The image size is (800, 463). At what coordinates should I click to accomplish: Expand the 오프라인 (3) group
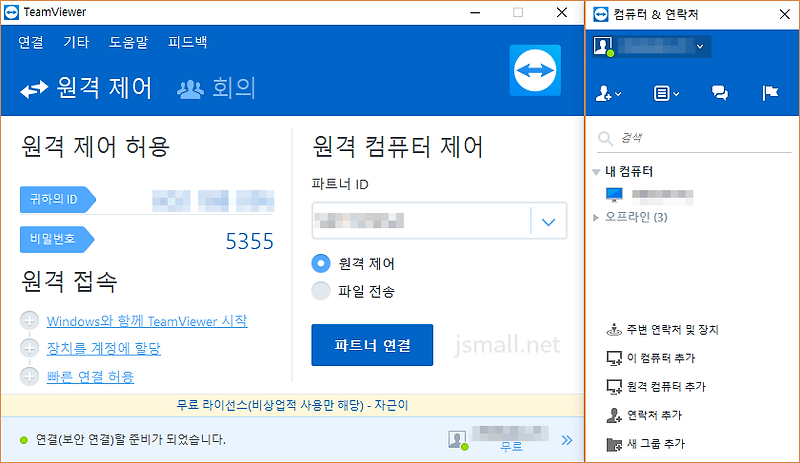coord(596,217)
